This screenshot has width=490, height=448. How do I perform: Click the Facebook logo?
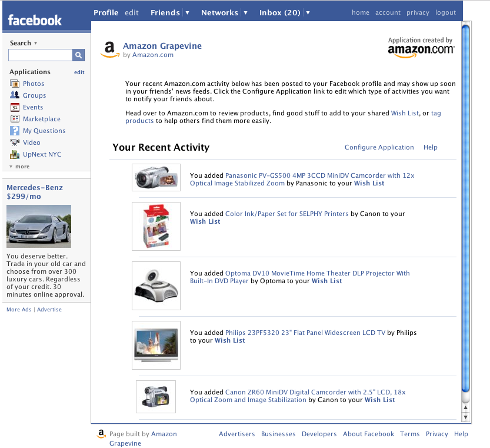coord(35,21)
